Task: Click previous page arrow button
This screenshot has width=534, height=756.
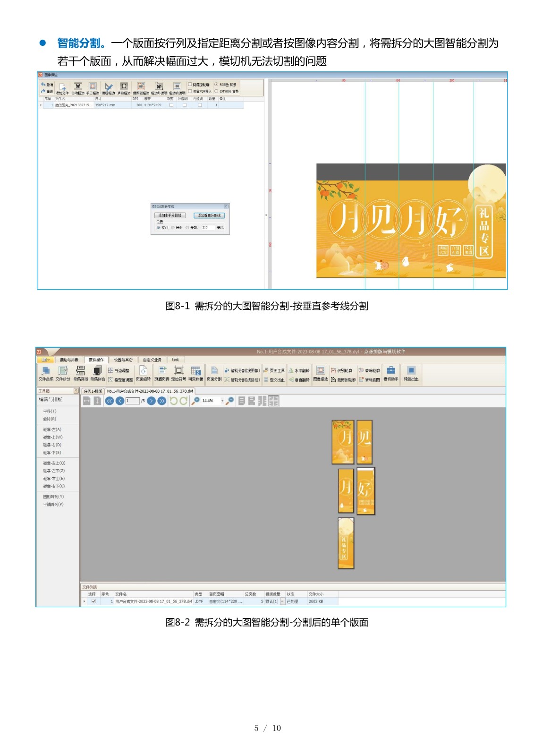Action: coord(120,401)
